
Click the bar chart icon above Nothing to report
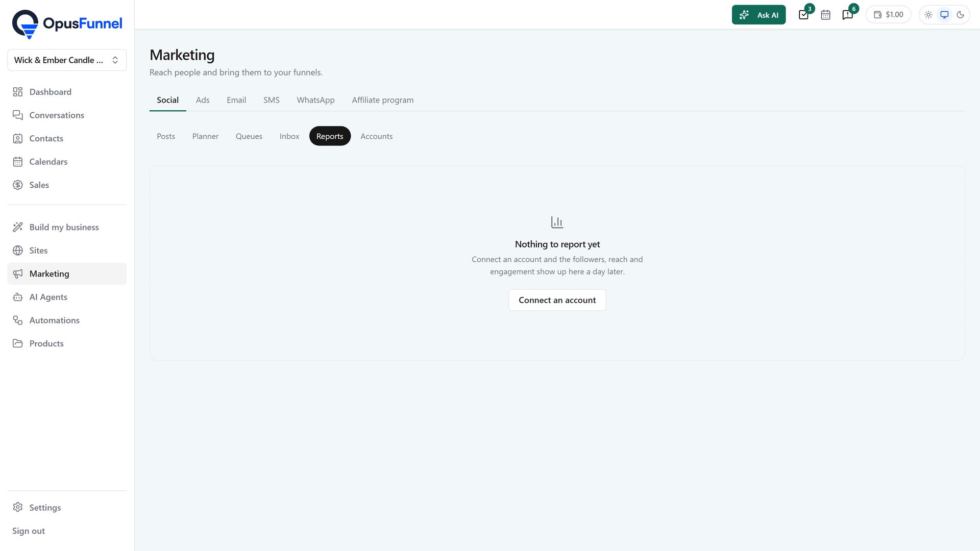[557, 222]
